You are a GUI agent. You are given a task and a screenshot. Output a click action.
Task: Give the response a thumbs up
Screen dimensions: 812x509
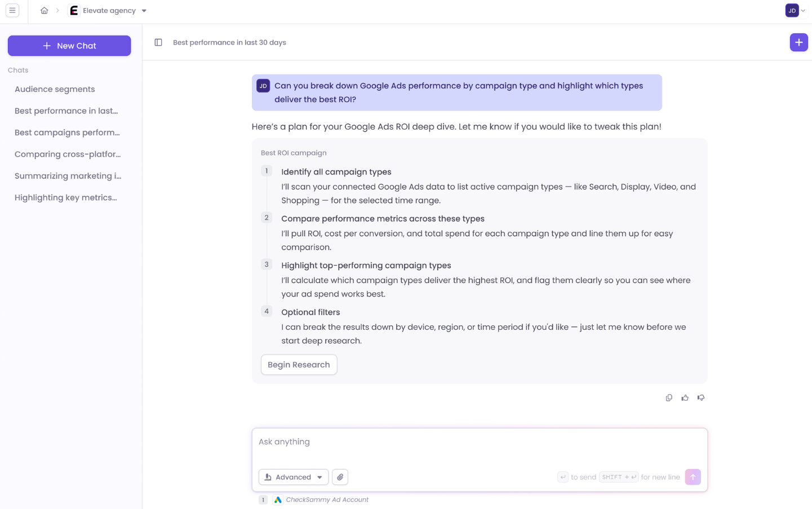click(x=685, y=398)
